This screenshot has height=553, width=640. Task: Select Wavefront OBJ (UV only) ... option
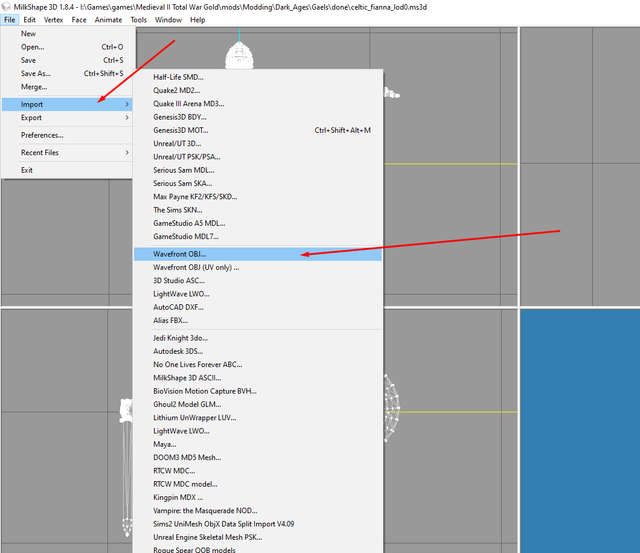click(258, 267)
